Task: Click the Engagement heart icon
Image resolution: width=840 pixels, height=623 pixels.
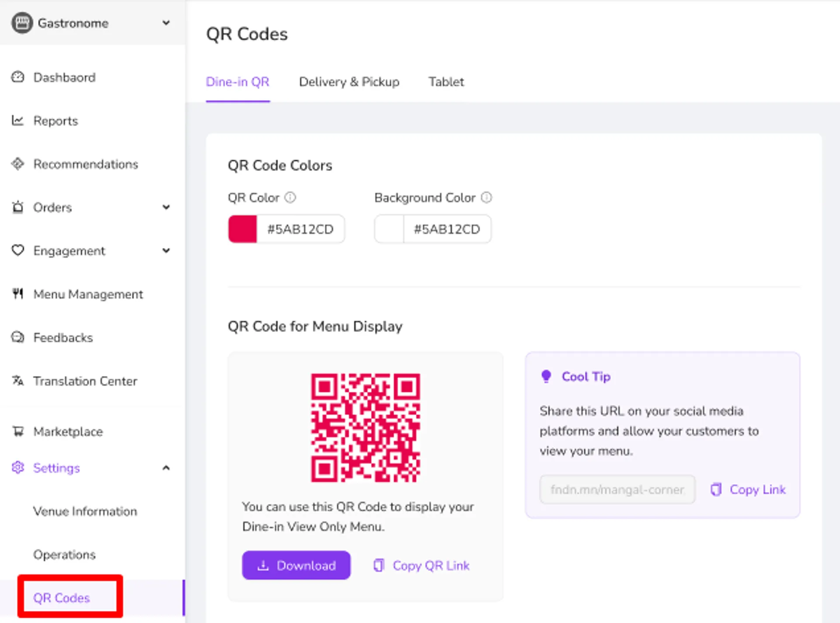Action: click(17, 251)
